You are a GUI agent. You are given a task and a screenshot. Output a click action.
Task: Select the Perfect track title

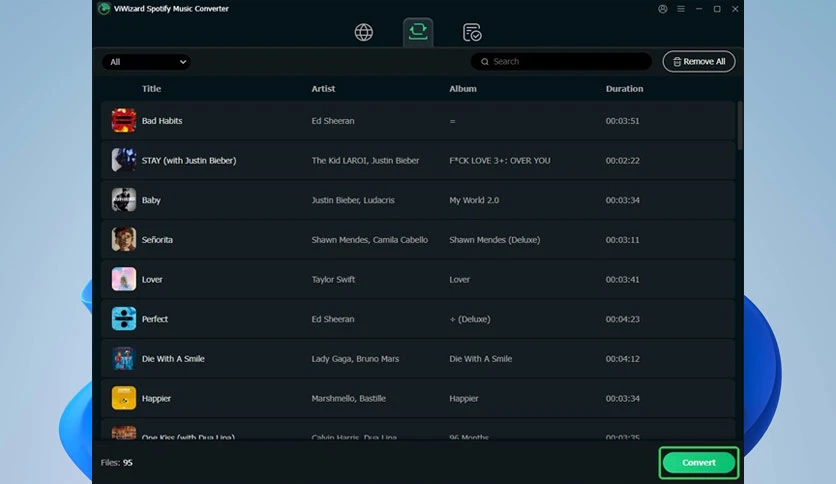[x=155, y=319]
